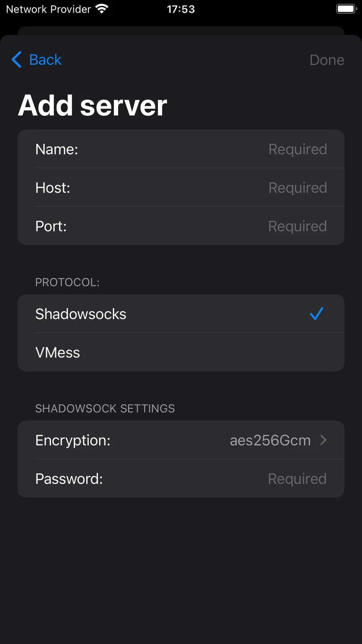The image size is (362, 644).
Task: Tap the aes256Gcm encryption value
Action: [x=270, y=441]
